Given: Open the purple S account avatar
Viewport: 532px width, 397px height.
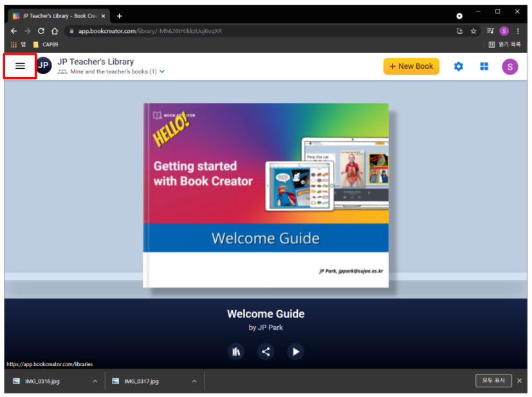Looking at the screenshot, I should [x=509, y=66].
